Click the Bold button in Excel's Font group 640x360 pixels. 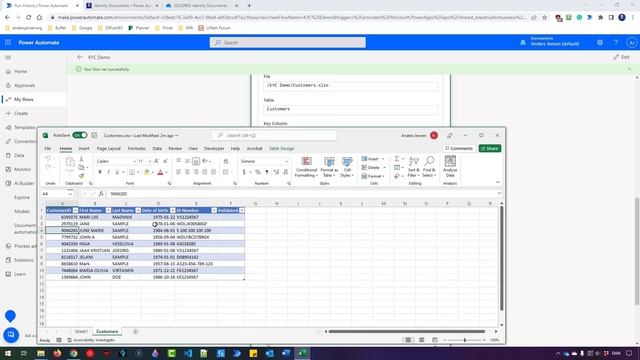(100, 172)
